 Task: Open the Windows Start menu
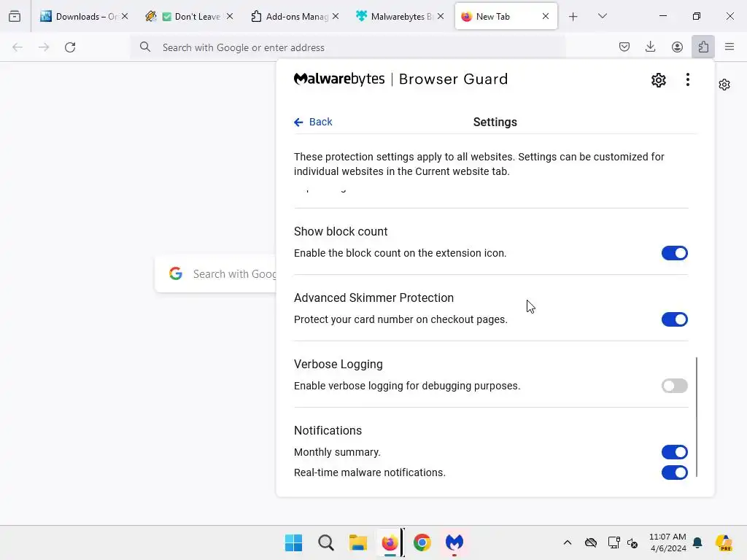coord(293,542)
